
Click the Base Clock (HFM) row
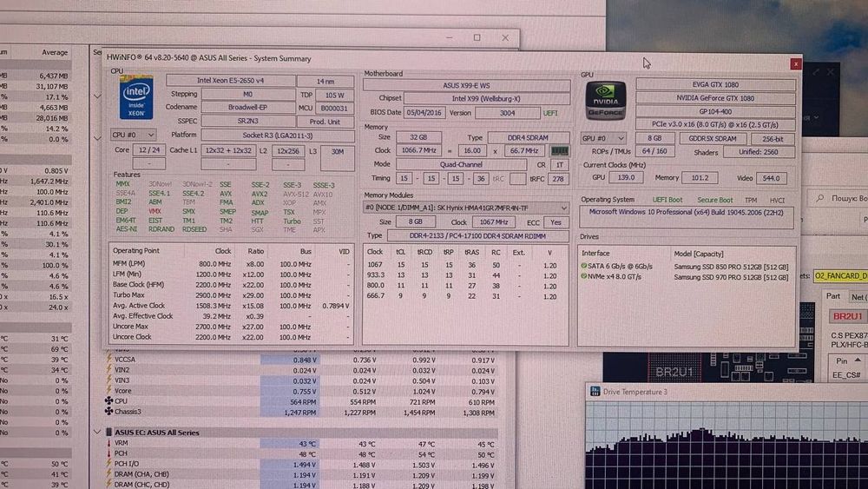232,285
